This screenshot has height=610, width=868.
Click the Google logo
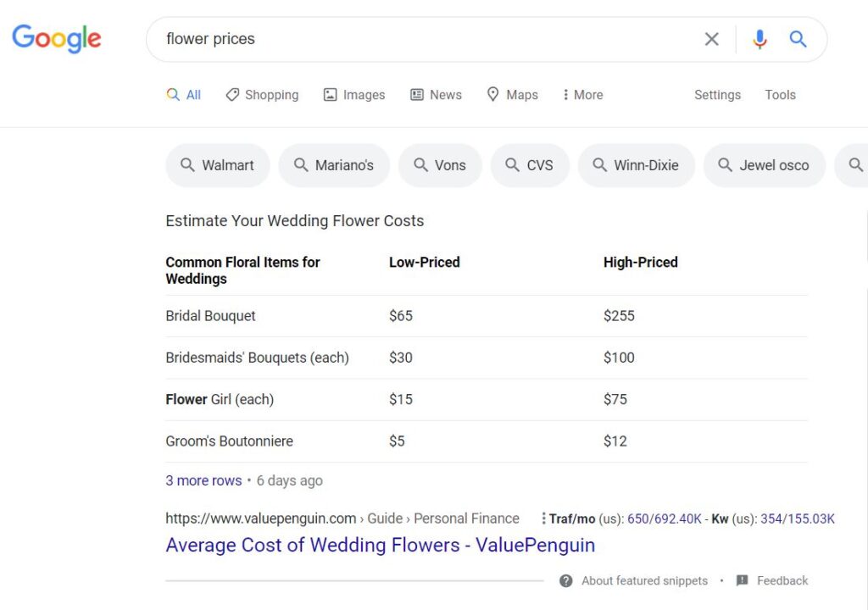[x=57, y=39]
